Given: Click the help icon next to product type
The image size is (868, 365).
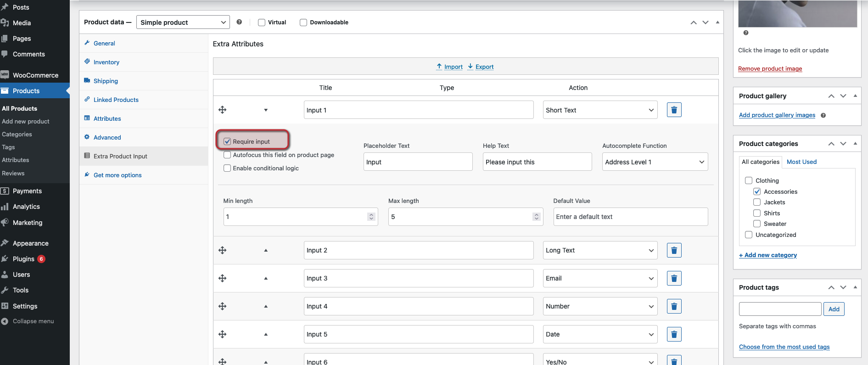Looking at the screenshot, I should (239, 22).
